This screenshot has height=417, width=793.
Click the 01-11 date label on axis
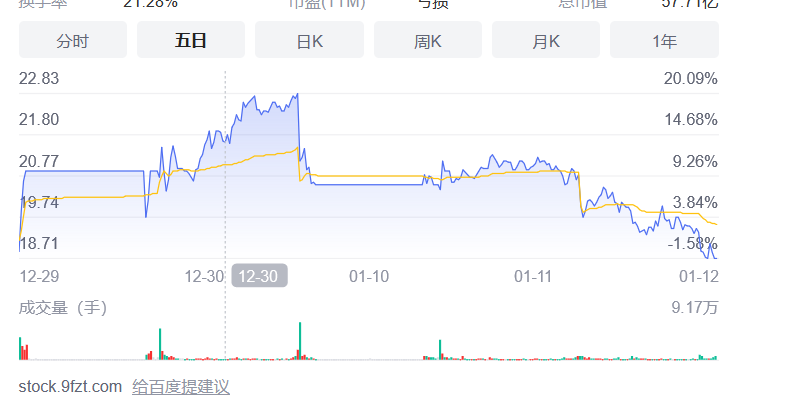tap(533, 276)
